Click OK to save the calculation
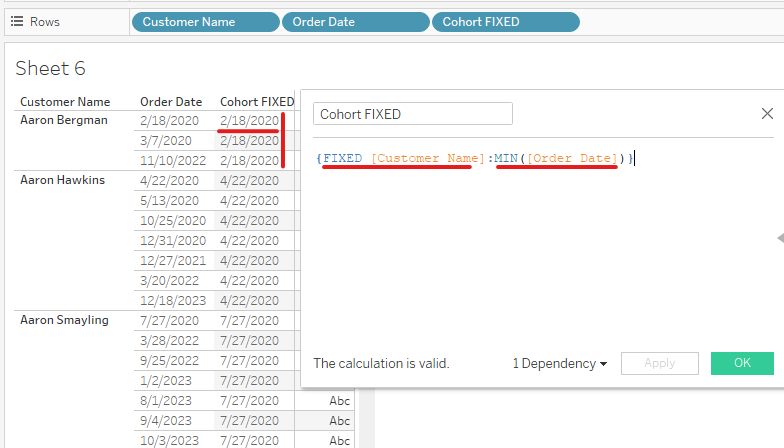The image size is (784, 448). click(x=742, y=363)
